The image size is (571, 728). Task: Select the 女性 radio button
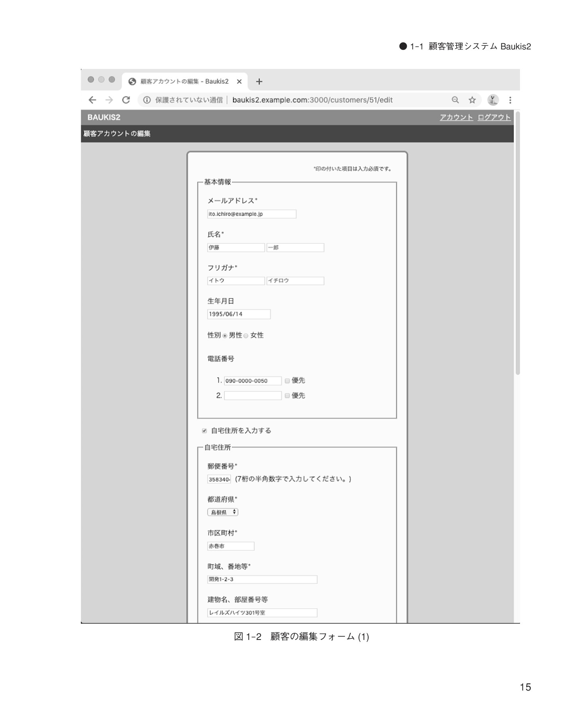(246, 336)
